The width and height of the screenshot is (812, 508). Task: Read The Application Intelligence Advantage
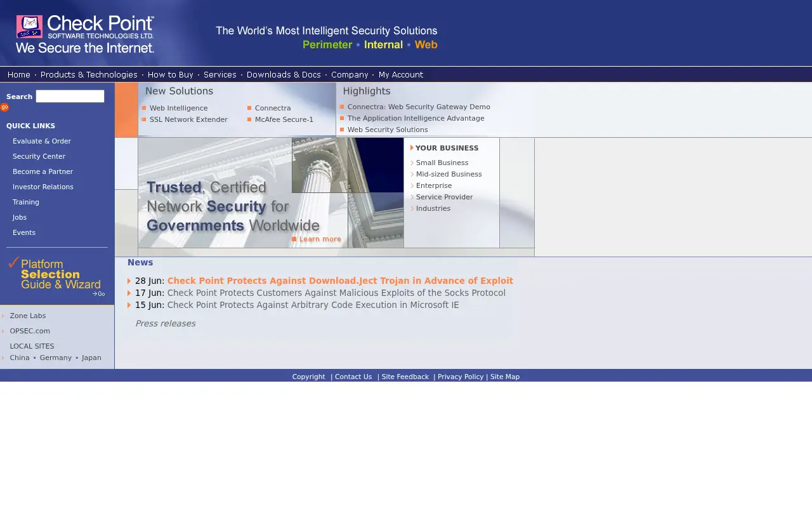point(416,118)
